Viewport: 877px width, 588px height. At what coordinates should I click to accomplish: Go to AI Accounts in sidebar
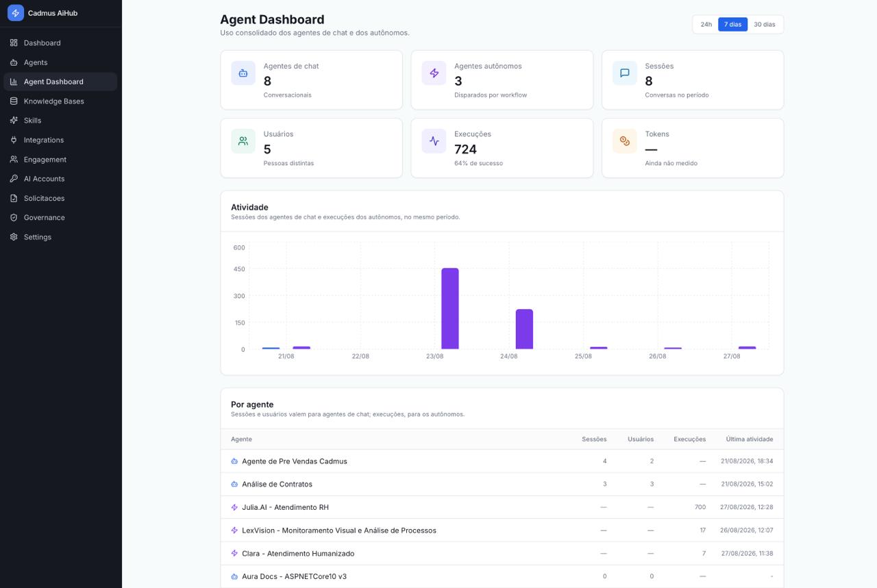60,178
